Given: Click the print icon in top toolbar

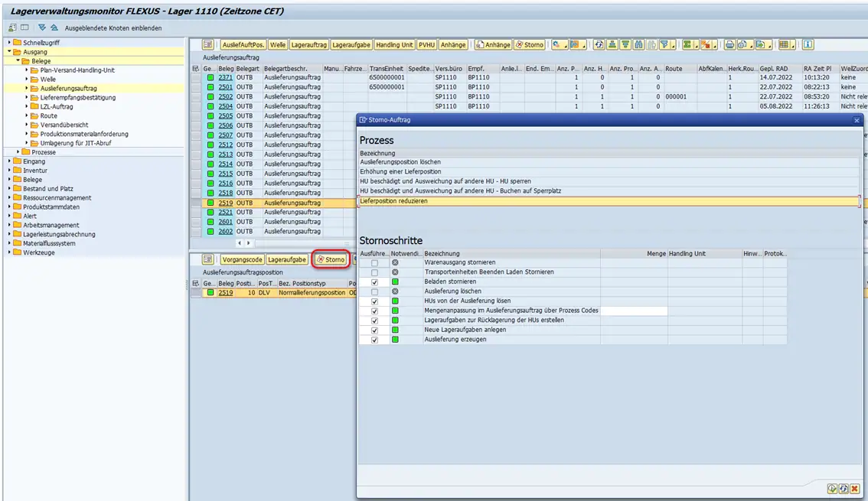Looking at the screenshot, I should tap(729, 45).
